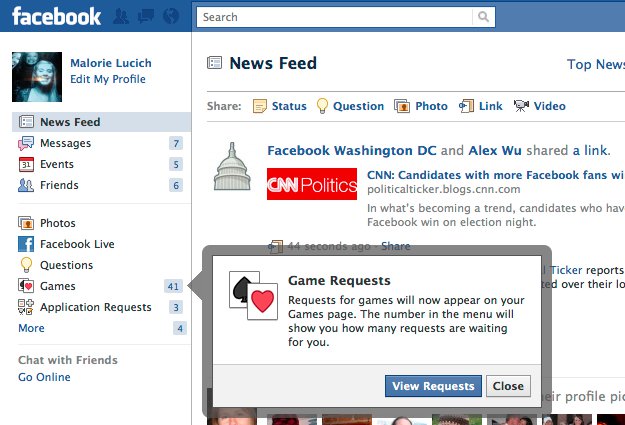Open notifications globe icon in top bar

170,16
